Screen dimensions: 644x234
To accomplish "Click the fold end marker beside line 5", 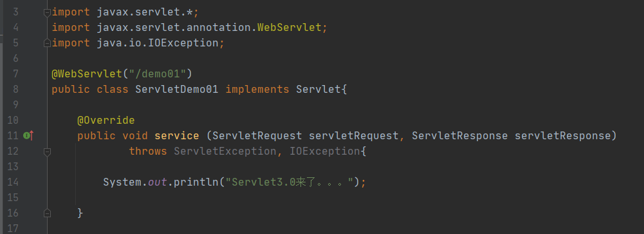I will [47, 43].
